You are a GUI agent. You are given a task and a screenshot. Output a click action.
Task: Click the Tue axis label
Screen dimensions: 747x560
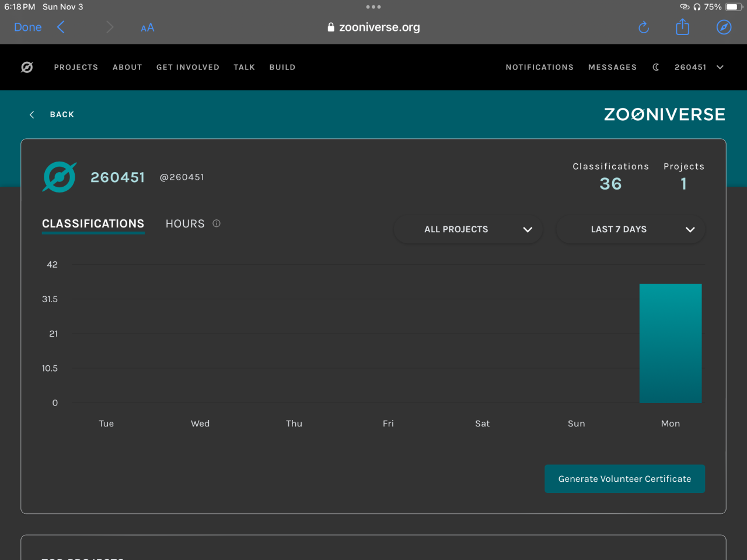point(106,423)
